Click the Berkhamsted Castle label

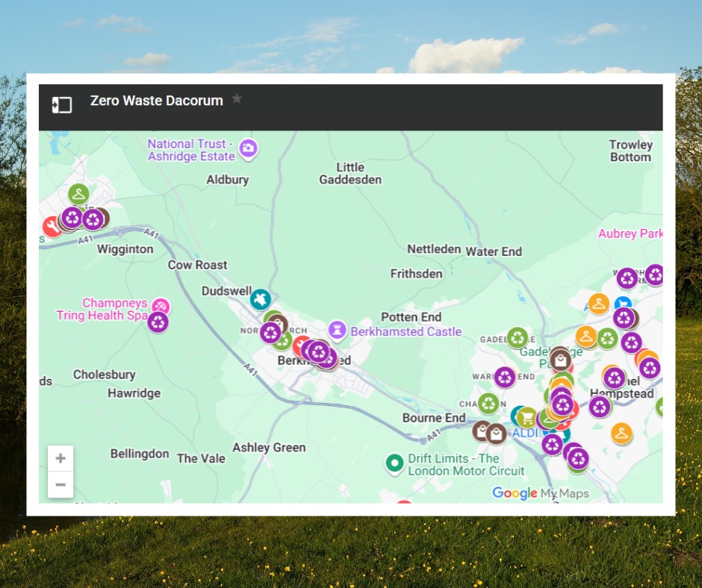406,331
